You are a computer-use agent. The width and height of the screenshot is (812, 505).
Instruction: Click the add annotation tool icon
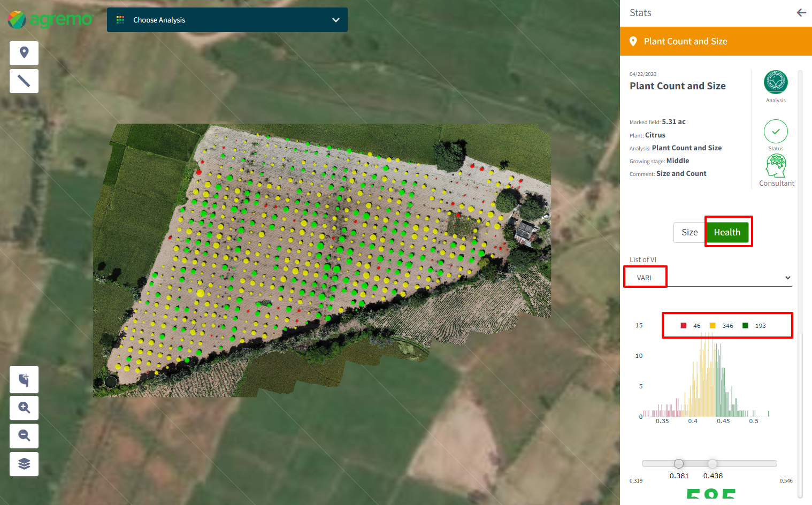pos(24,380)
